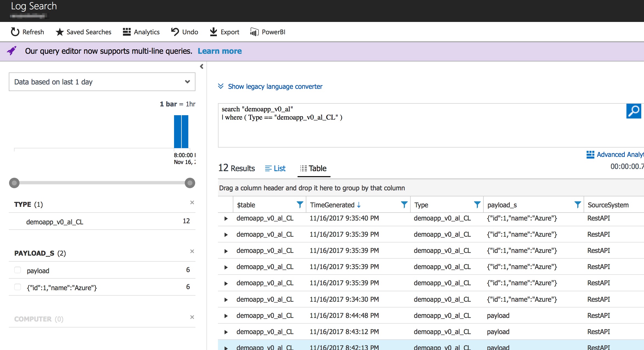Open Saved Searches via star icon
644x350 pixels.
point(60,32)
